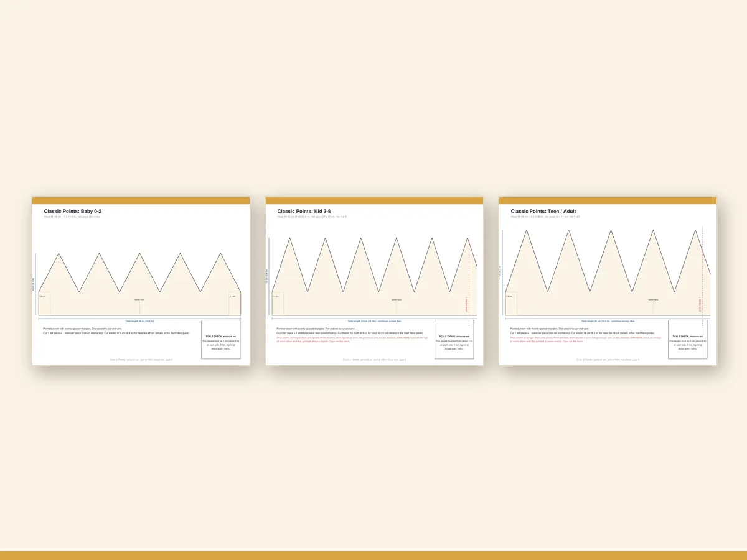Select the Kid 3-8 crown pattern outline
The height and width of the screenshot is (560, 747).
[375, 276]
